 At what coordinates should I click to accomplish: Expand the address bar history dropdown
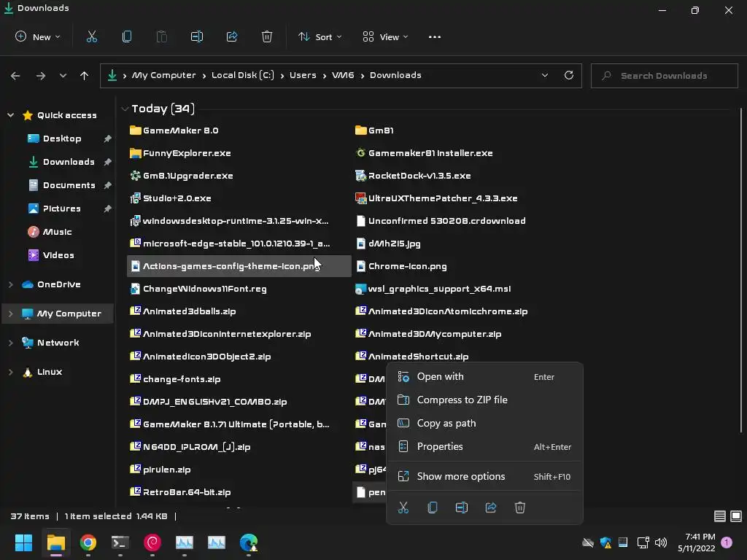click(x=544, y=75)
